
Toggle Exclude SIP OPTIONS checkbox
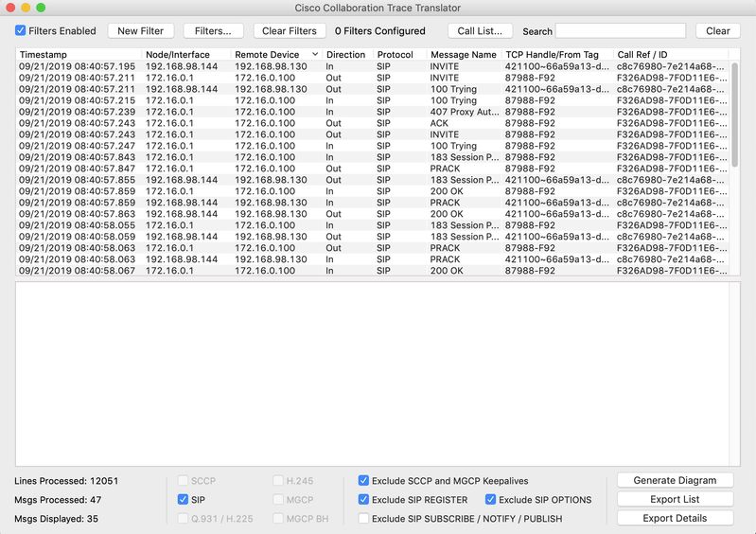pos(490,499)
